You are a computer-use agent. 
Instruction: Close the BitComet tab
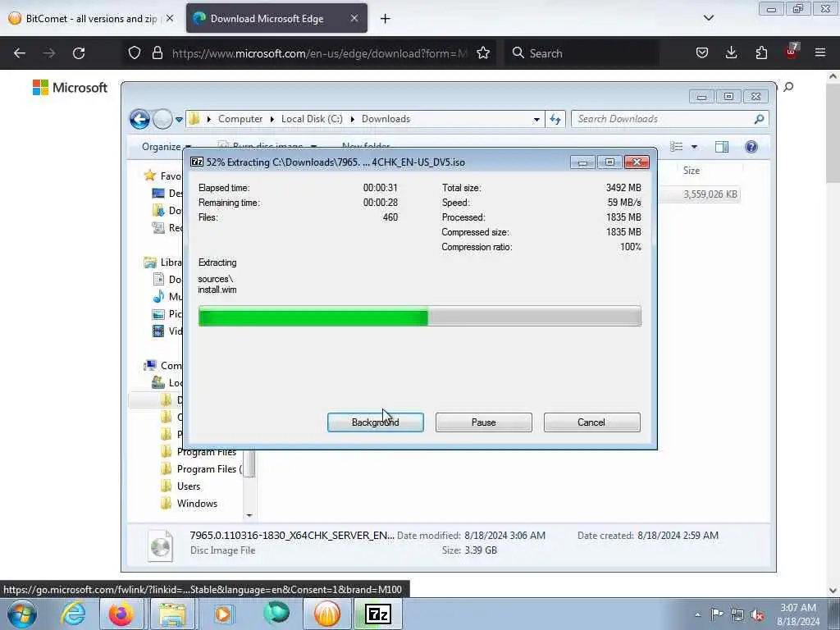click(170, 18)
